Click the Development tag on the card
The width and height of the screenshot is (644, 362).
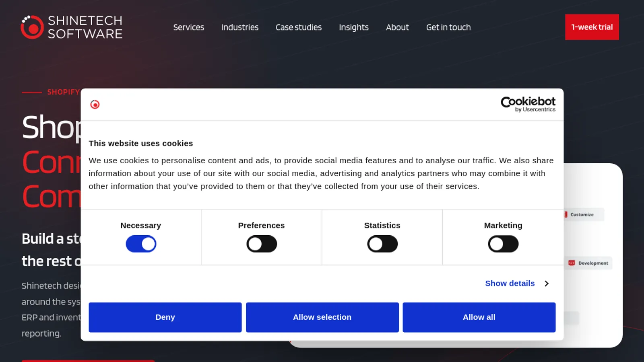pyautogui.click(x=588, y=263)
